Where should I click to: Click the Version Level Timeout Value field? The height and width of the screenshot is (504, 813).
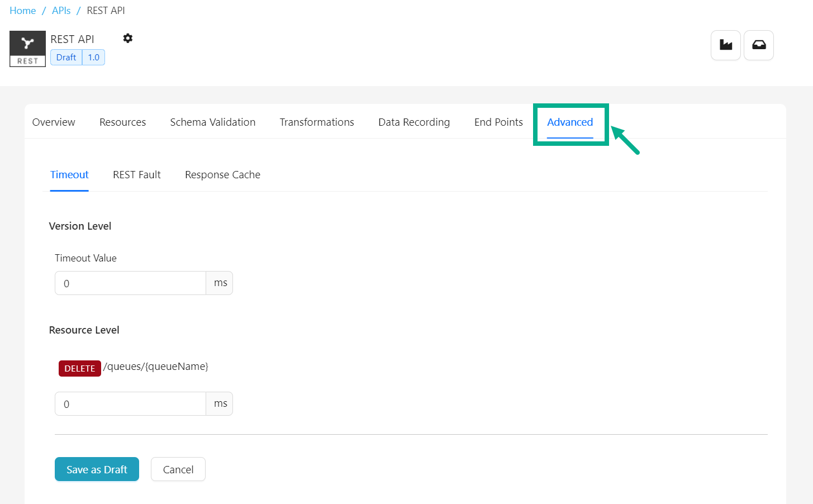pos(130,283)
